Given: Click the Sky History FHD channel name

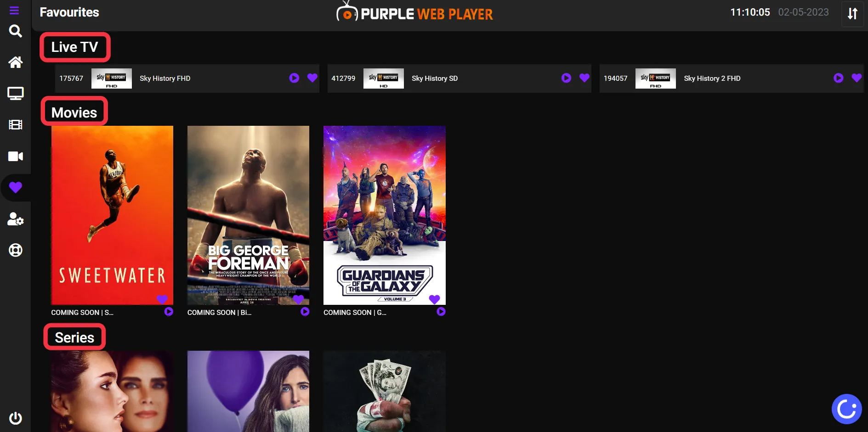Looking at the screenshot, I should pos(165,79).
